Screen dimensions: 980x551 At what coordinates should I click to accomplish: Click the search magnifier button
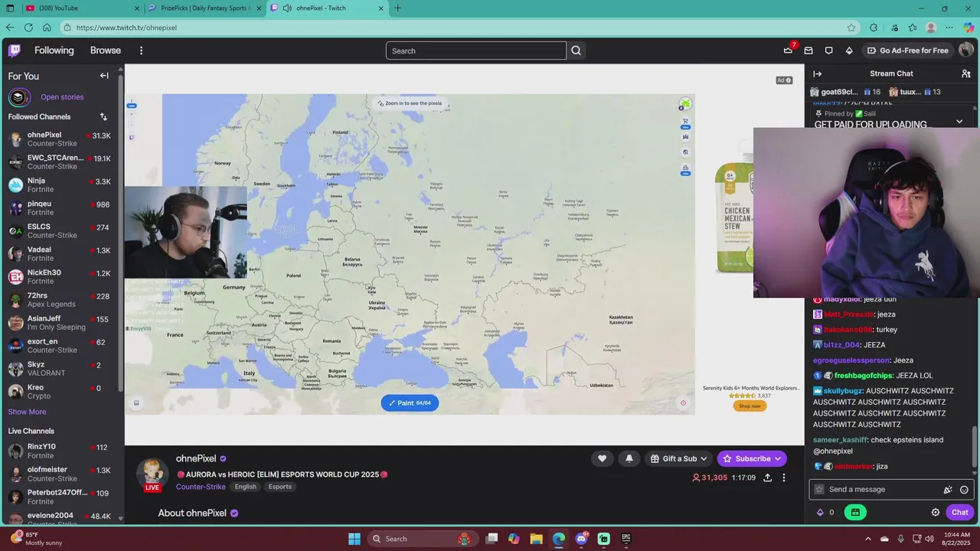click(x=577, y=51)
